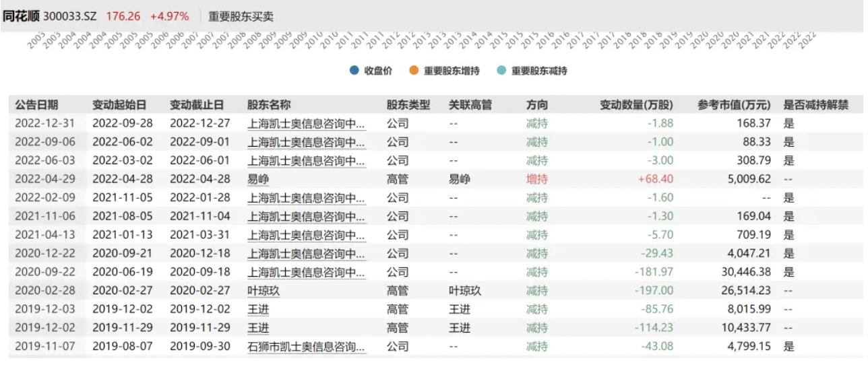This screenshot has width=868, height=377.
Task: Sort by 变动数量(万股) column header
Action: coord(636,105)
